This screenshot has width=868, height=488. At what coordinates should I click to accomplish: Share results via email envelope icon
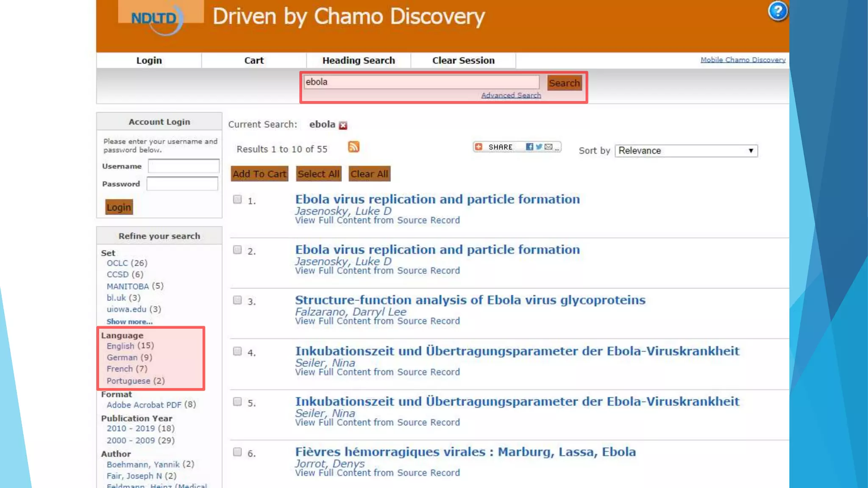point(548,147)
